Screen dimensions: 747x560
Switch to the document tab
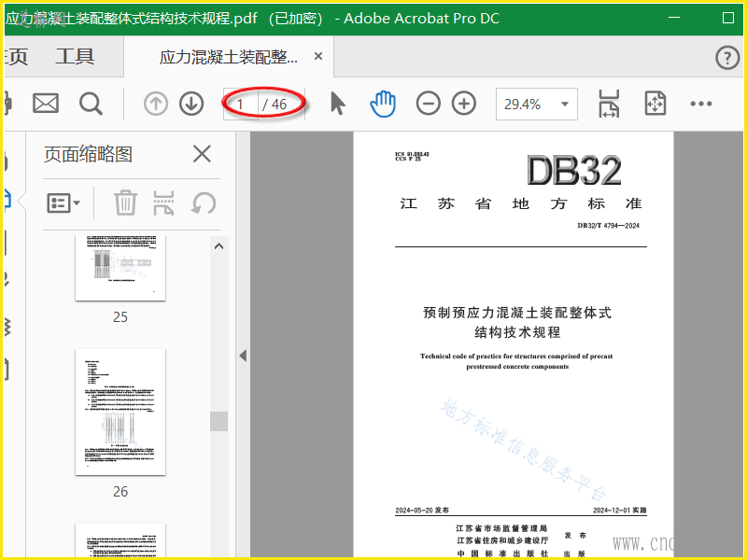pyautogui.click(x=229, y=57)
